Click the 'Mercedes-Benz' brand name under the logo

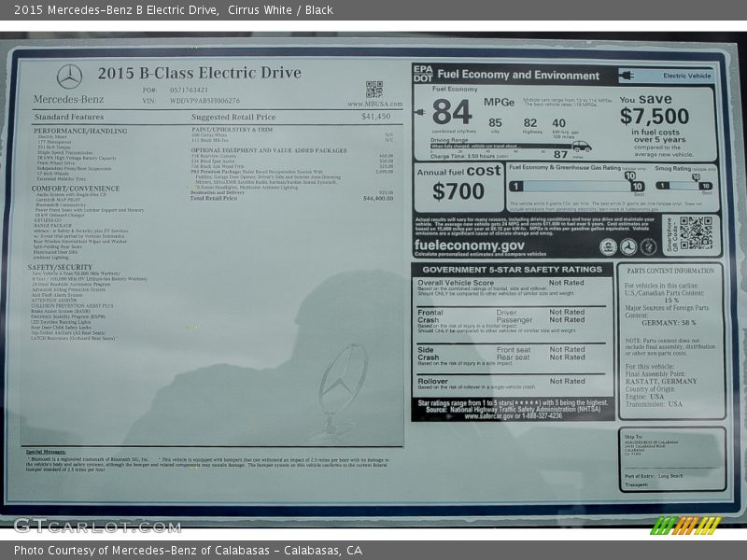pyautogui.click(x=68, y=100)
